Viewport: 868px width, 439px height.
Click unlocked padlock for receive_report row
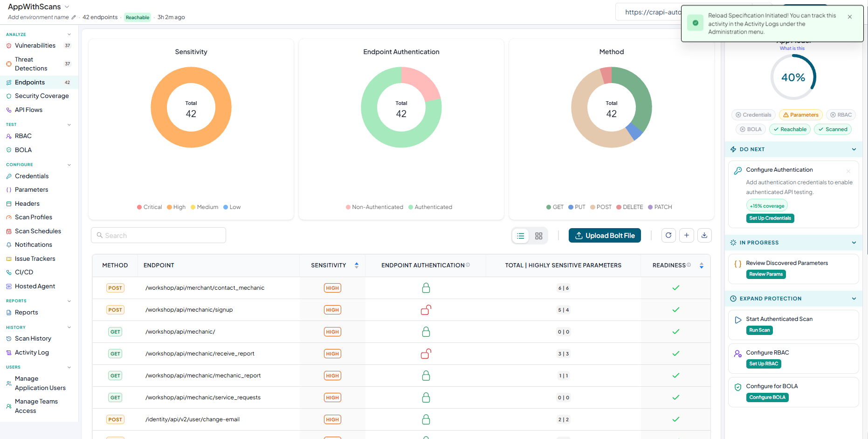(x=426, y=354)
